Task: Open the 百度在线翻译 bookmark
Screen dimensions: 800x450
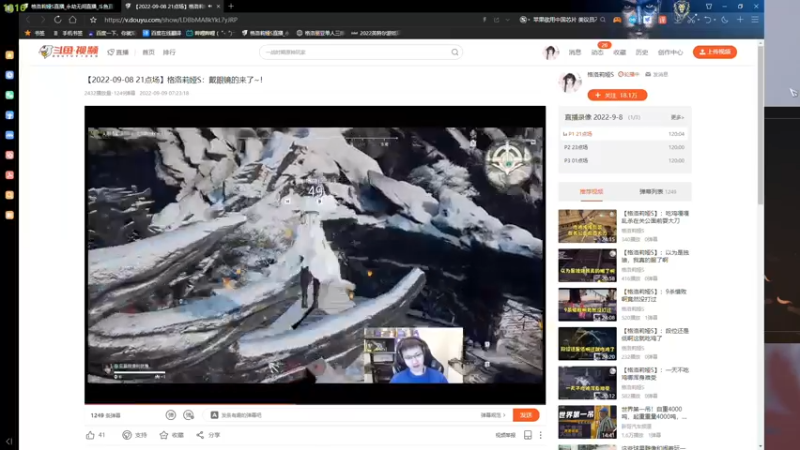Action: [x=162, y=33]
